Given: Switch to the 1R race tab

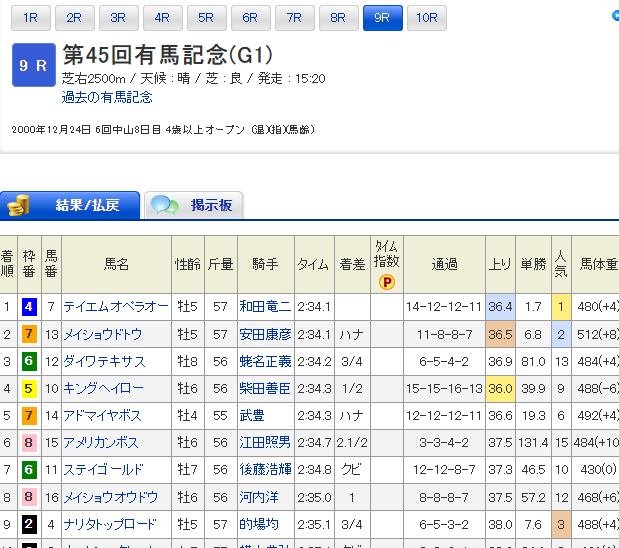Looking at the screenshot, I should coord(31,18).
